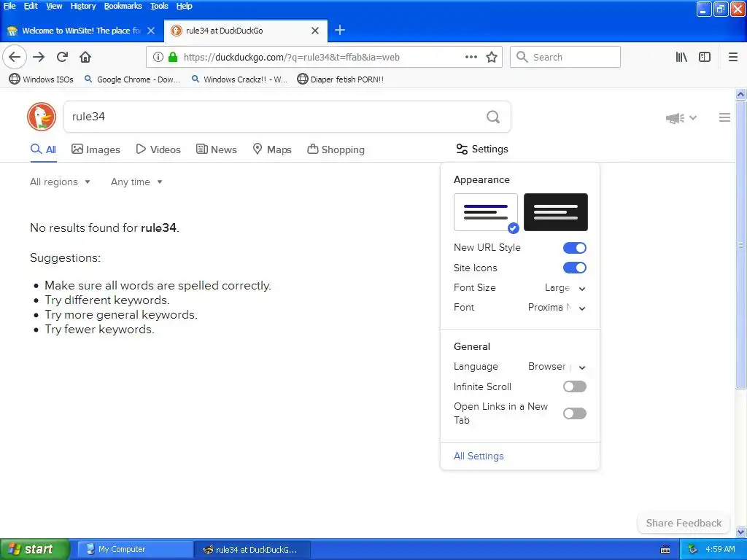Turn off the Site Icons toggle

click(575, 268)
